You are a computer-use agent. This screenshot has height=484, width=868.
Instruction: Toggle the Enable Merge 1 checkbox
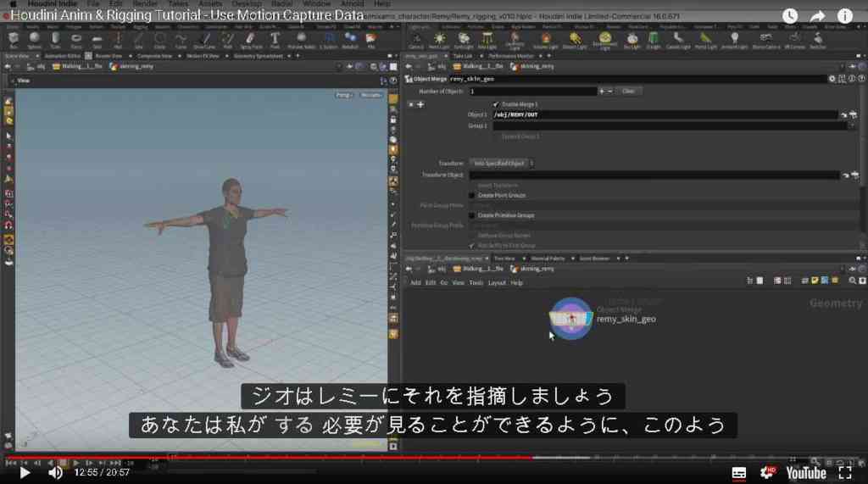coord(495,104)
